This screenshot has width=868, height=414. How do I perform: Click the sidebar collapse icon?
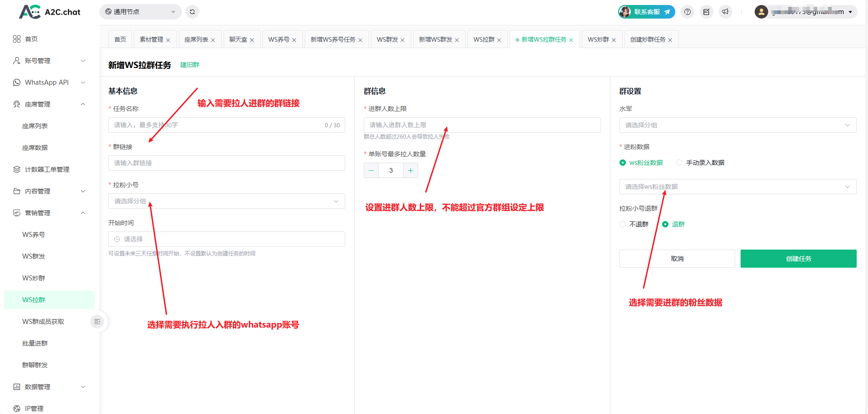(97, 322)
